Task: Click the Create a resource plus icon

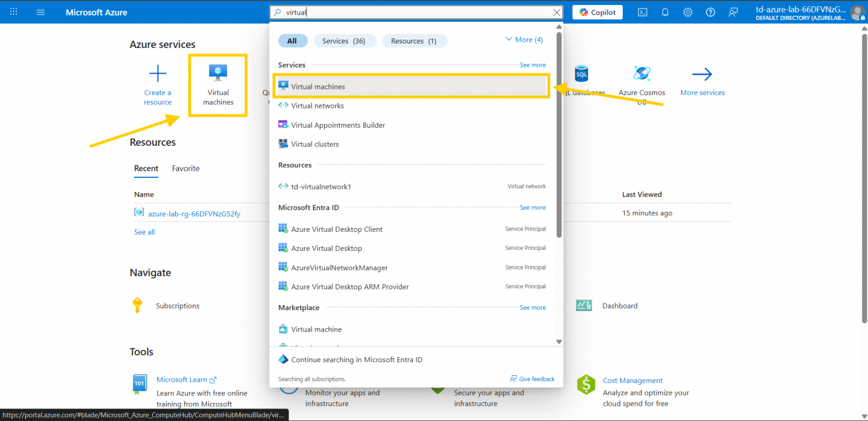Action: pyautogui.click(x=158, y=73)
